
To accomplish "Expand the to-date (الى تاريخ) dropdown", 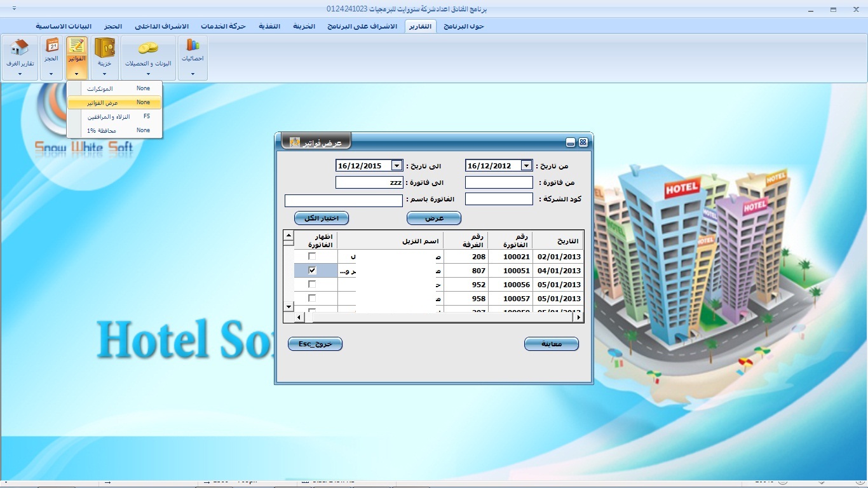I will click(x=397, y=166).
